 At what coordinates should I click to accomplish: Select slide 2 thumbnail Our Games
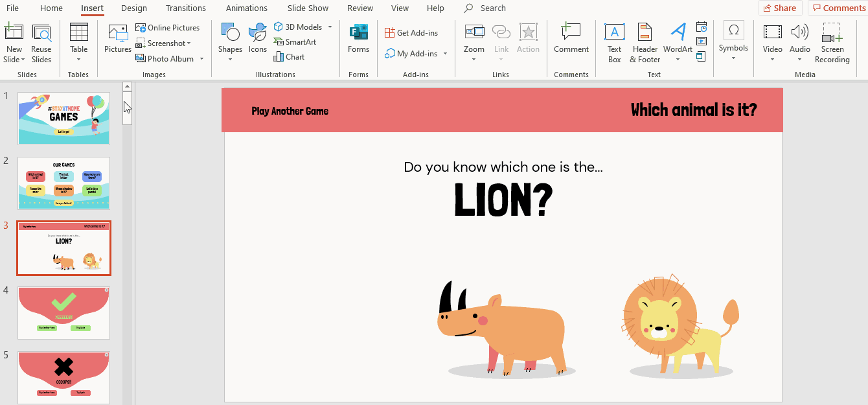pos(63,183)
